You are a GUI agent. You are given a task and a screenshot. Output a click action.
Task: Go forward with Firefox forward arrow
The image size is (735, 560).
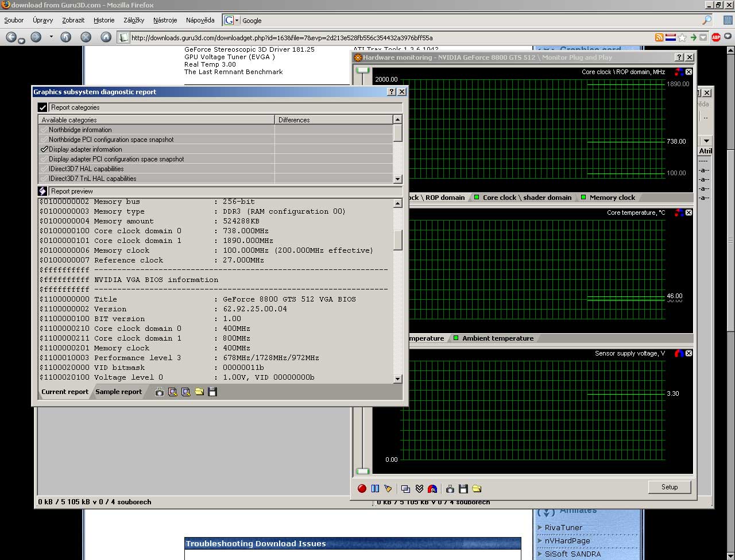pos(36,37)
